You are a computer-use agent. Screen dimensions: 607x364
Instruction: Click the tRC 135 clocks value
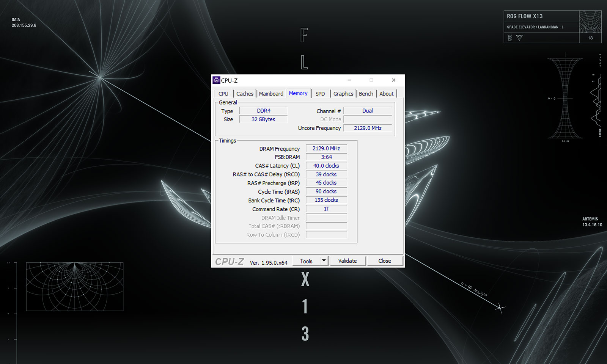326,200
